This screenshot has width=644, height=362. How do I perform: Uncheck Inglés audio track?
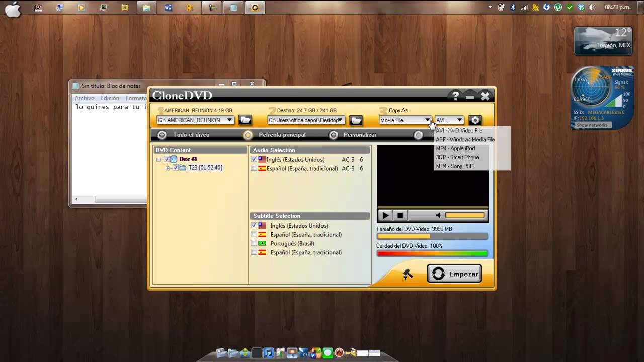coord(254,159)
